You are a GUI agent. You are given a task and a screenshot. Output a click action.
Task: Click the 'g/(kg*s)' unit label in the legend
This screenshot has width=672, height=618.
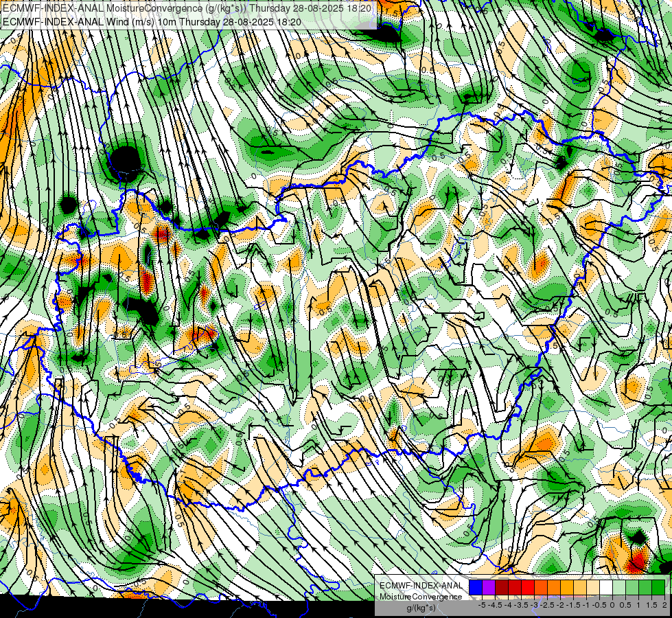(421, 608)
